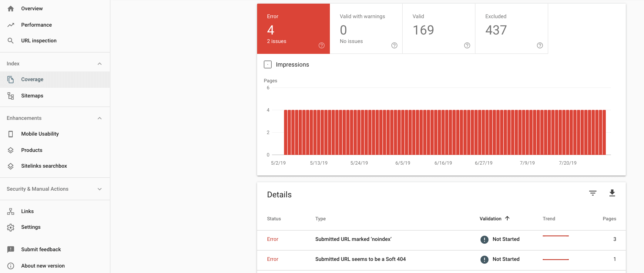Open help icon on Valid with warnings card
Screen dimensions: 644x273
[x=394, y=45]
